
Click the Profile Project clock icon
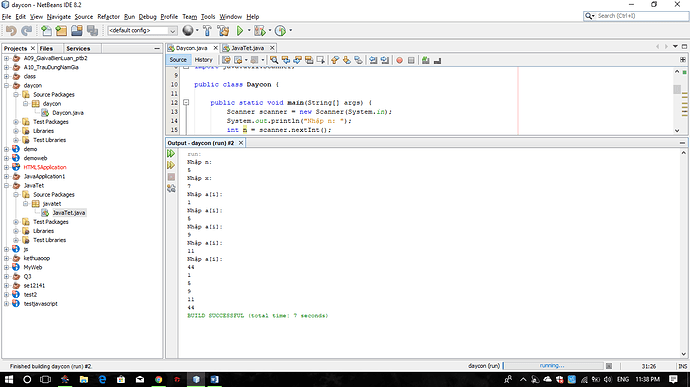[x=280, y=30]
